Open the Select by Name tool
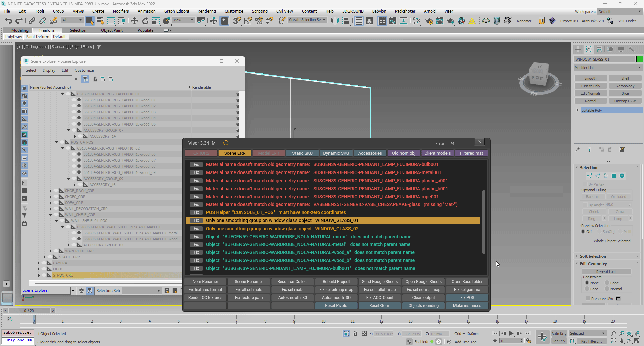 [x=100, y=21]
